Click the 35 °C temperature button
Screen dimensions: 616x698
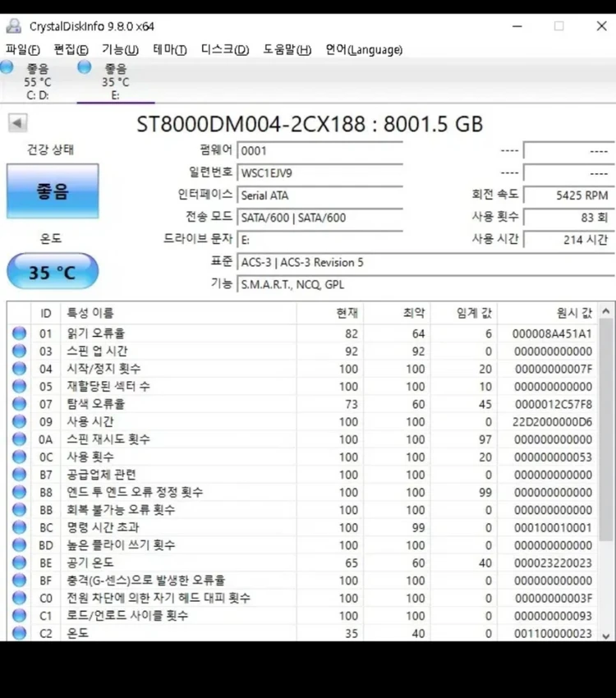point(53,271)
